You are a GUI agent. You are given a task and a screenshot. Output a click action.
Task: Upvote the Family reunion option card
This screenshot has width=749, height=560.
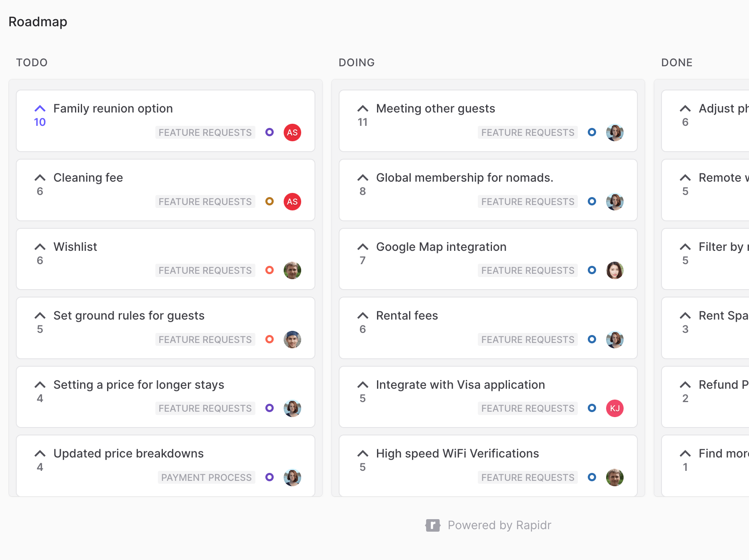[x=40, y=109]
